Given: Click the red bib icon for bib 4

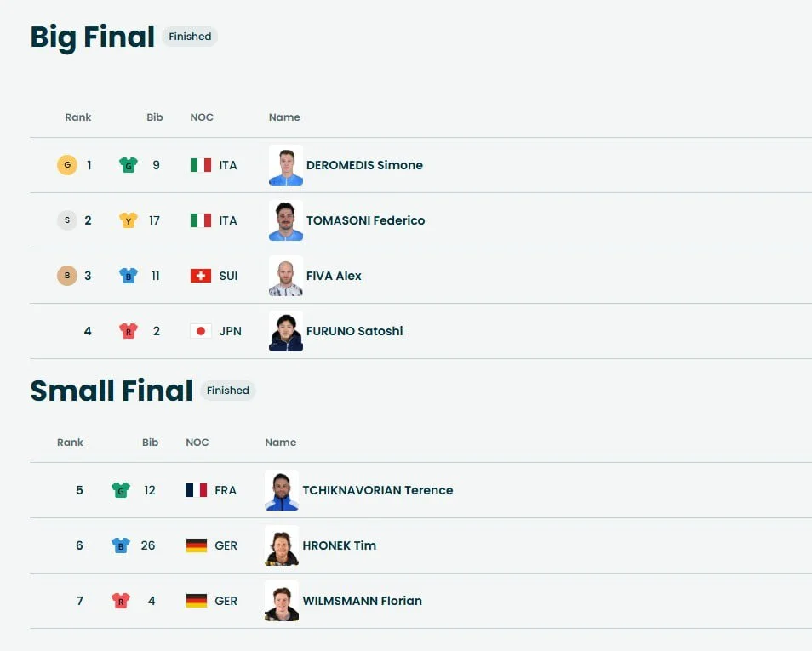Looking at the screenshot, I should pos(121,601).
